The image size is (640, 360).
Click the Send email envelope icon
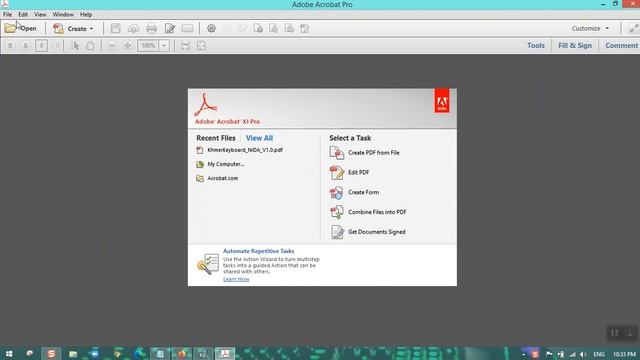(x=187, y=28)
